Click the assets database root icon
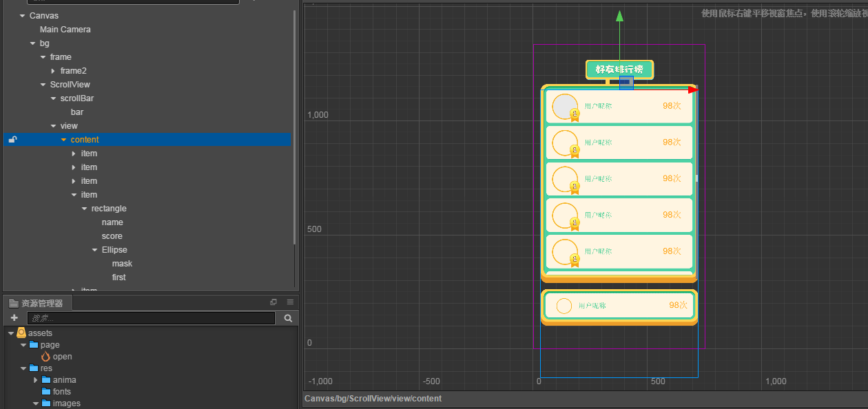Image resolution: width=868 pixels, height=409 pixels. pos(21,333)
